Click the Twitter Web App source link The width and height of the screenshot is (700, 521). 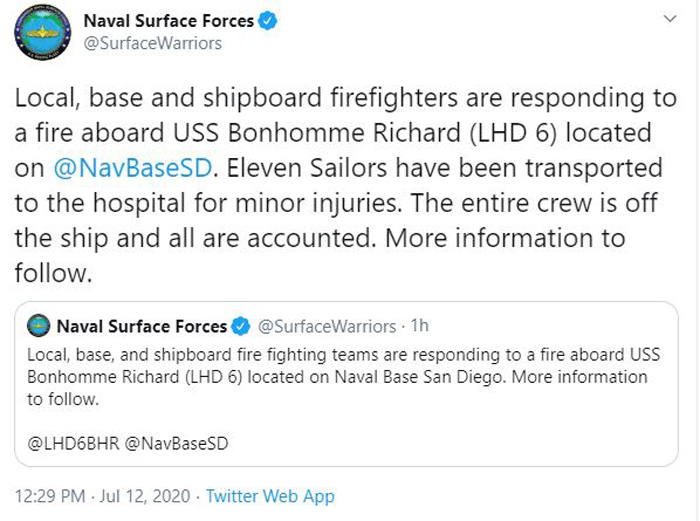click(x=270, y=496)
